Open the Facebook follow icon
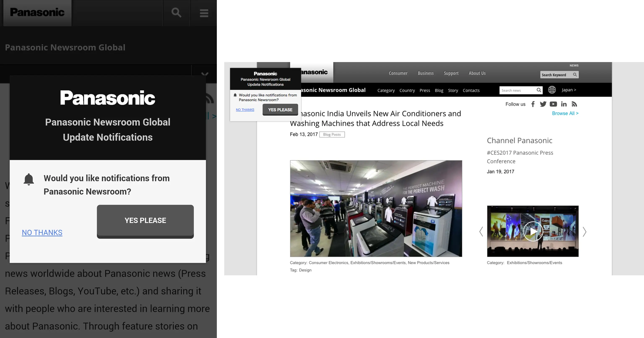 533,104
